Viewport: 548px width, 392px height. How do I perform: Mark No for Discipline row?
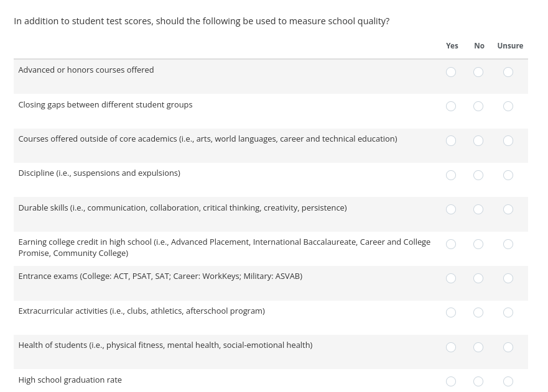point(478,175)
